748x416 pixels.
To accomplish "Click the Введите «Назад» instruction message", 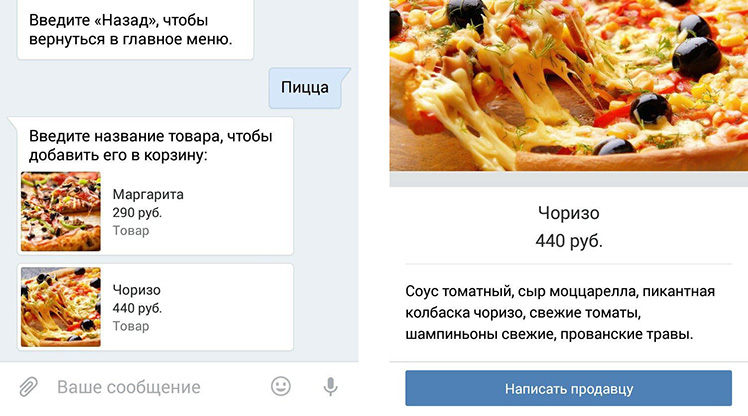I will pyautogui.click(x=131, y=30).
